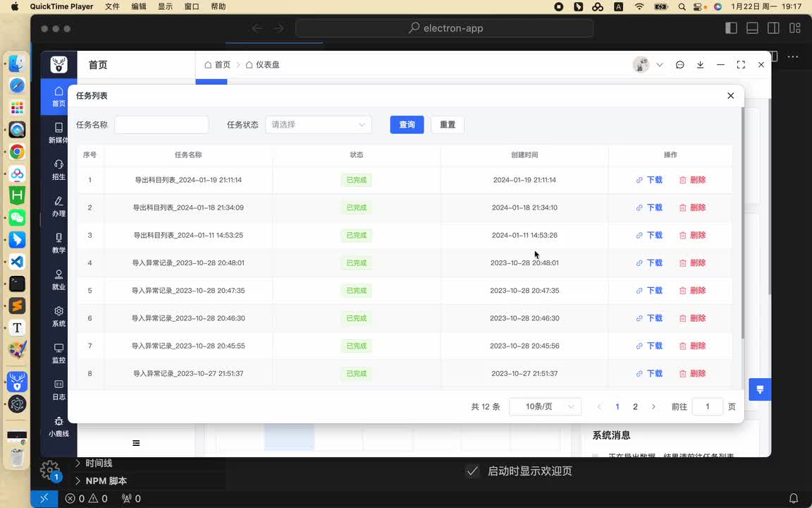Click the menu collapse icon below sidebar
The image size is (812, 508).
click(136, 442)
